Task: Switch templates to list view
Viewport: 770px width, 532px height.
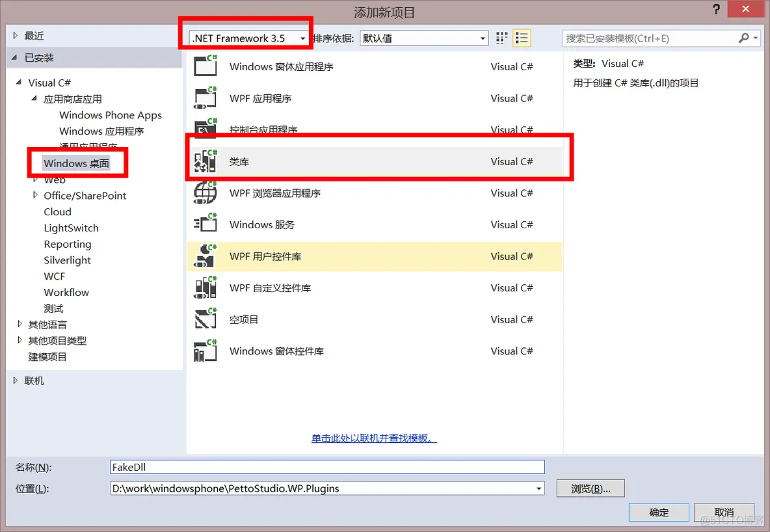Action: (522, 38)
